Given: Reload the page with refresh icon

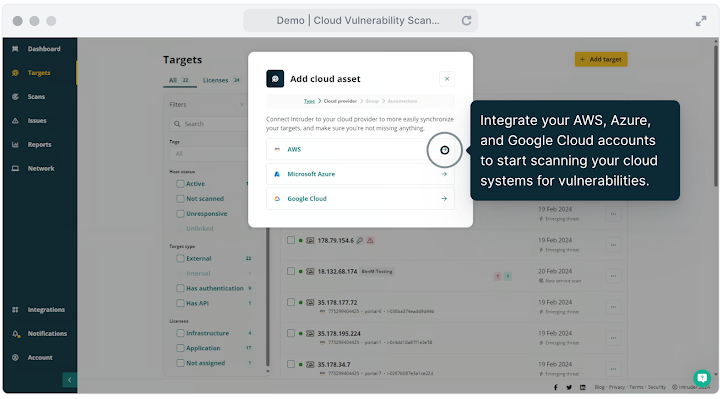Looking at the screenshot, I should [x=466, y=20].
